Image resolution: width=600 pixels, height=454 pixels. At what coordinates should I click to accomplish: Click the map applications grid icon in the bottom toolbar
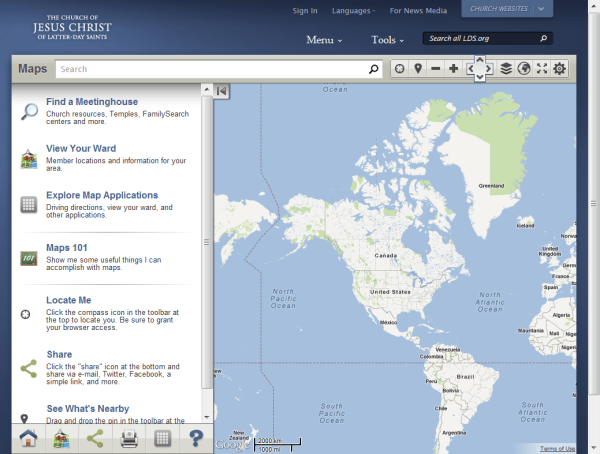click(x=162, y=439)
